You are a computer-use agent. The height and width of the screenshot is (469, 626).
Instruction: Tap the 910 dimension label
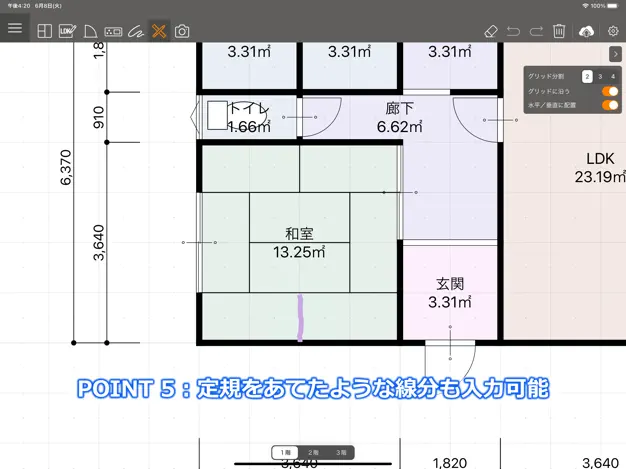99,117
